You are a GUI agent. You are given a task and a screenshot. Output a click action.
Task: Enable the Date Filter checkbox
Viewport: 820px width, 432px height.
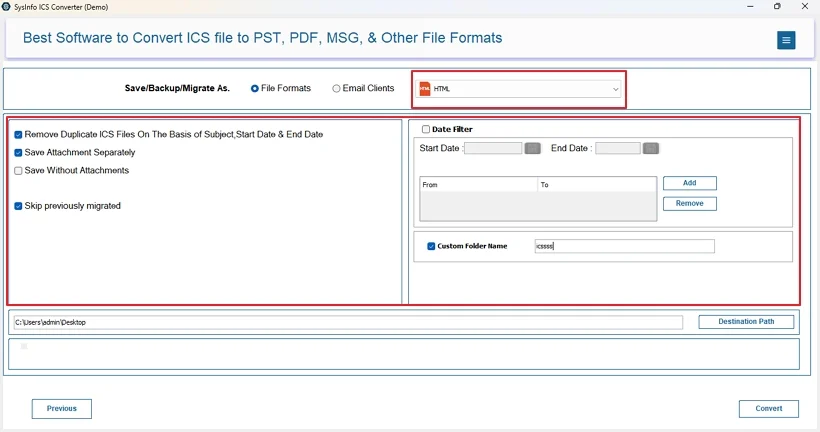point(426,129)
